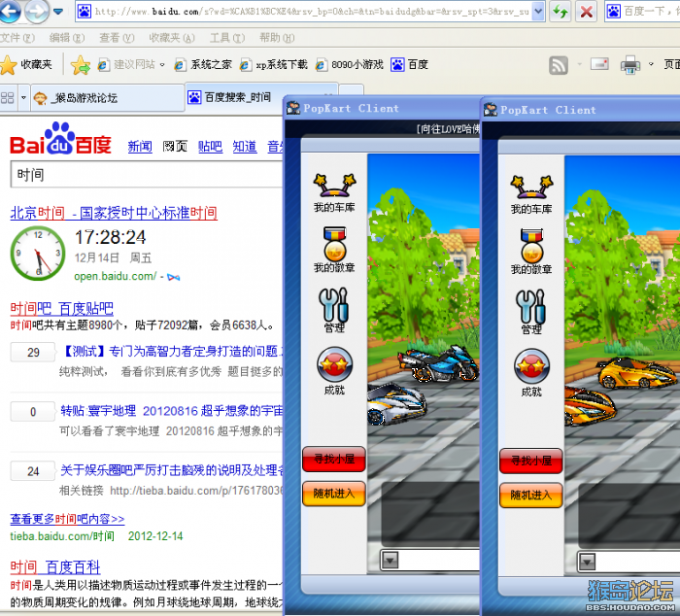680x616 pixels.
Task: Click 随机进入 orange button in left PopKart window
Action: coord(334,494)
